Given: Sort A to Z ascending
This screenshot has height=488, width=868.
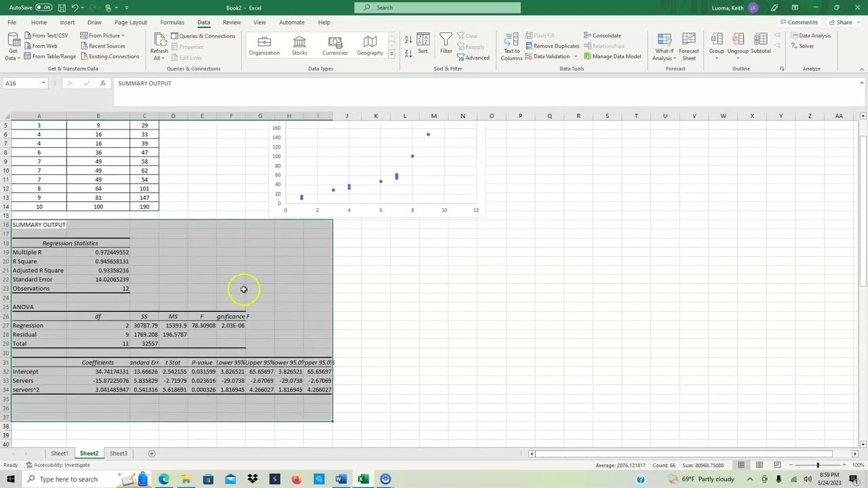Looking at the screenshot, I should (x=408, y=39).
